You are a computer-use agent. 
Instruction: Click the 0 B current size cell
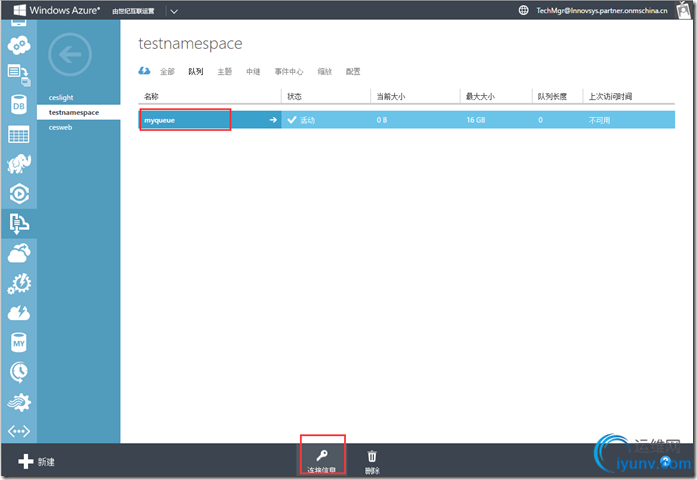click(x=382, y=120)
